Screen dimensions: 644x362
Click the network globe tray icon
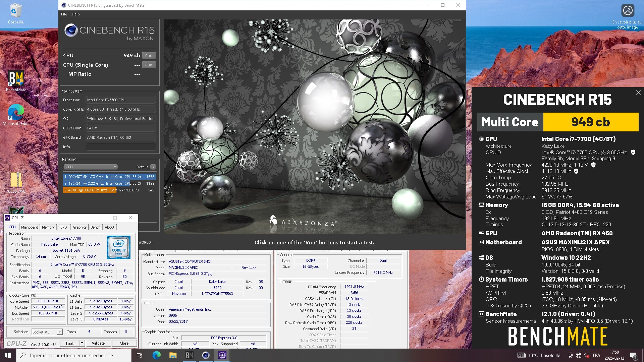tap(579, 355)
